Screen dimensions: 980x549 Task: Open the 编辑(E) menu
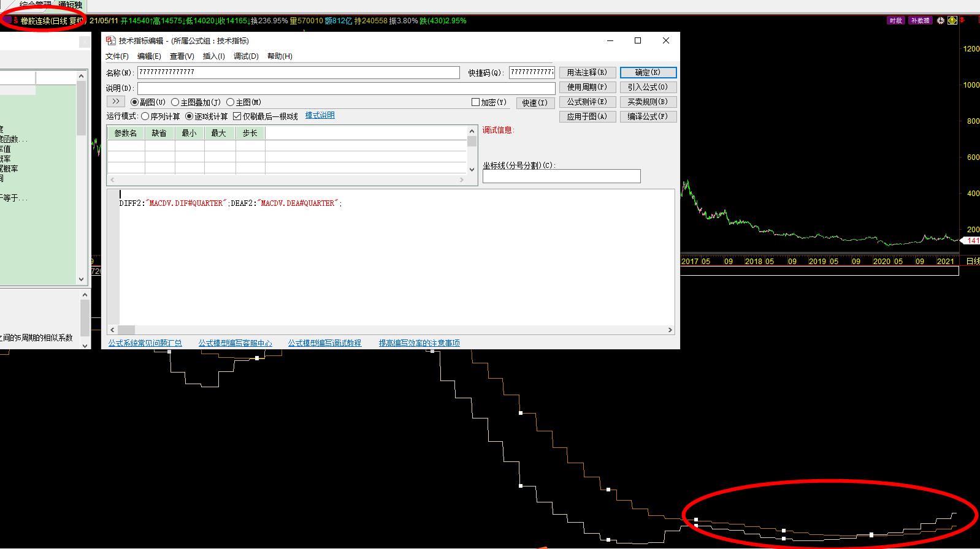149,56
